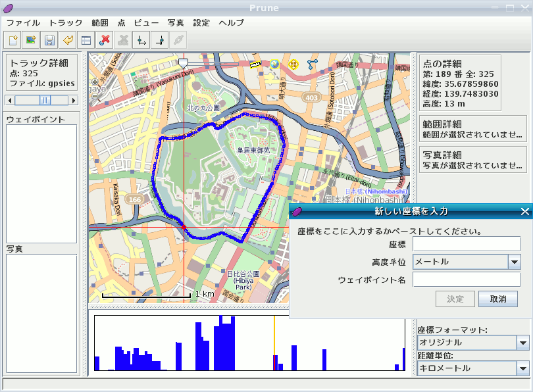This screenshot has width=533, height=392.
Task: Click the 取消 button
Action: 497,299
